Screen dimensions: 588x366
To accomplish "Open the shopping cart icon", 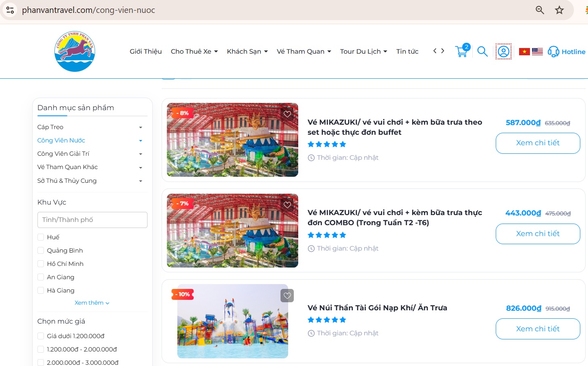I will (x=462, y=51).
